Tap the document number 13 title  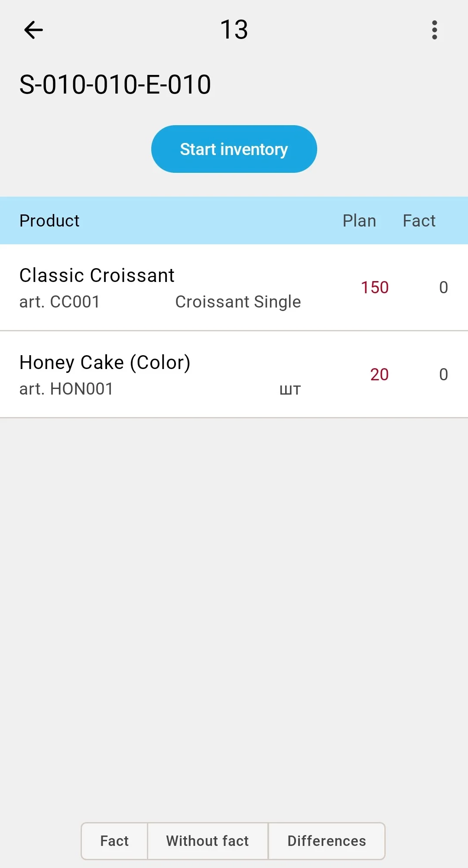(234, 29)
